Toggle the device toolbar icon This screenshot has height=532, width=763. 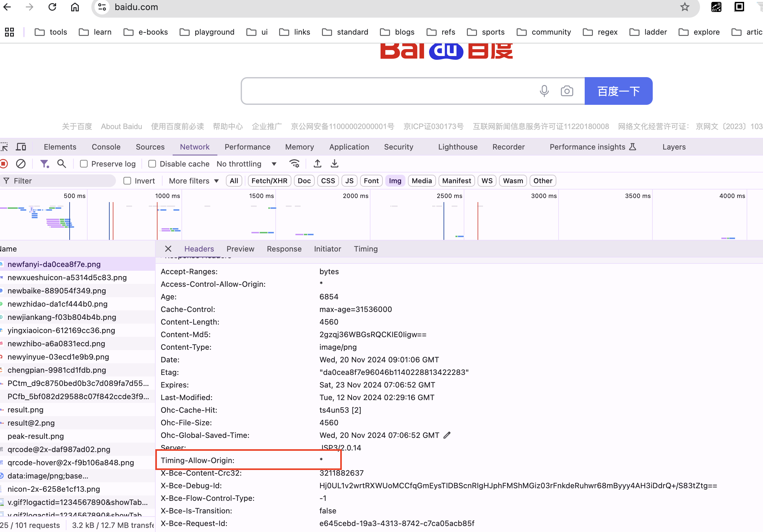[x=21, y=147]
